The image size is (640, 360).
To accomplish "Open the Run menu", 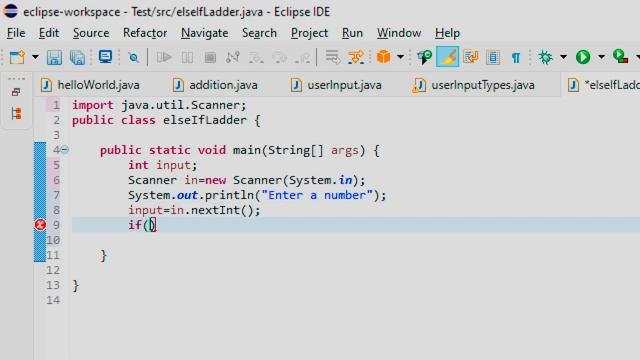I will coord(352,33).
